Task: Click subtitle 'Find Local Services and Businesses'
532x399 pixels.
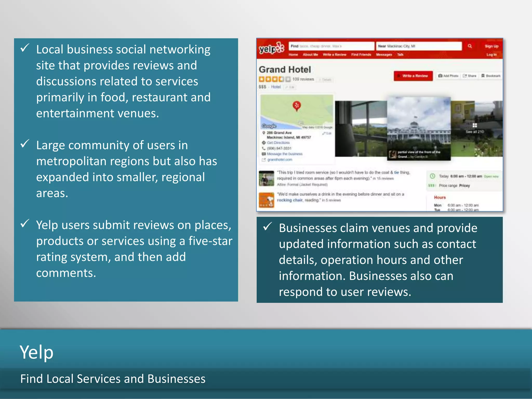Action: click(x=113, y=379)
